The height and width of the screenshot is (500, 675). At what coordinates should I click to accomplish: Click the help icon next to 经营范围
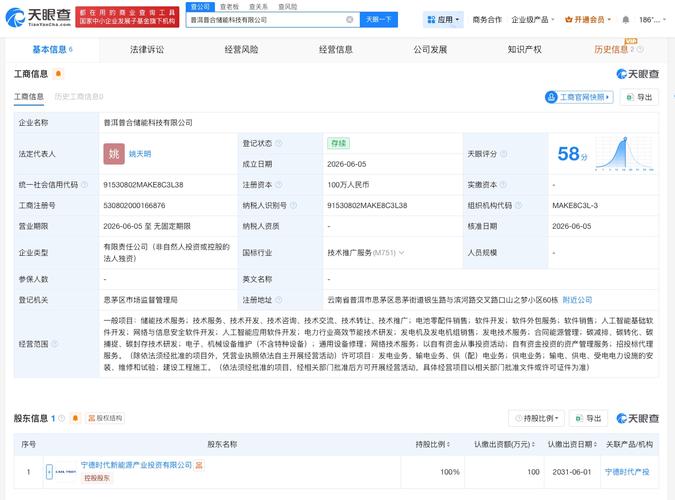click(x=55, y=344)
